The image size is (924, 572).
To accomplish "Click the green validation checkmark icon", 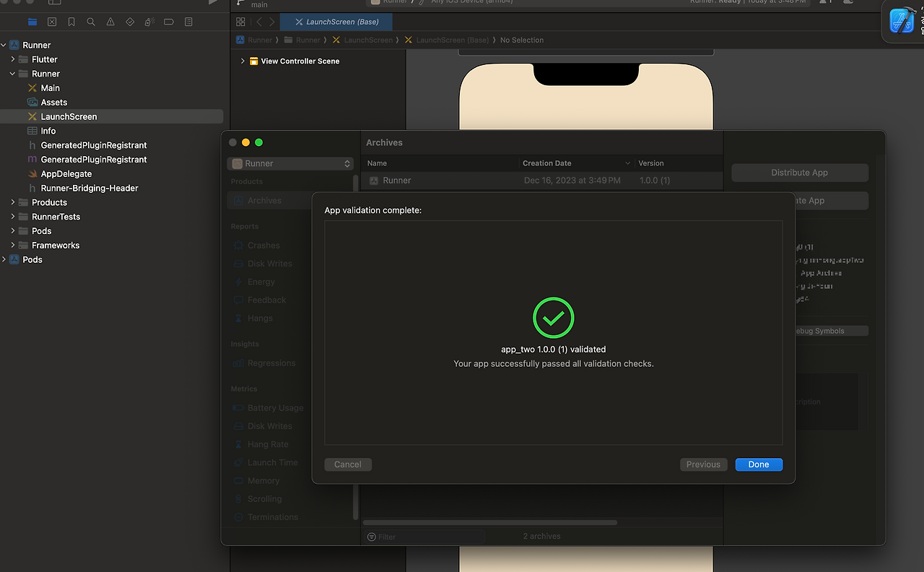I will (553, 318).
